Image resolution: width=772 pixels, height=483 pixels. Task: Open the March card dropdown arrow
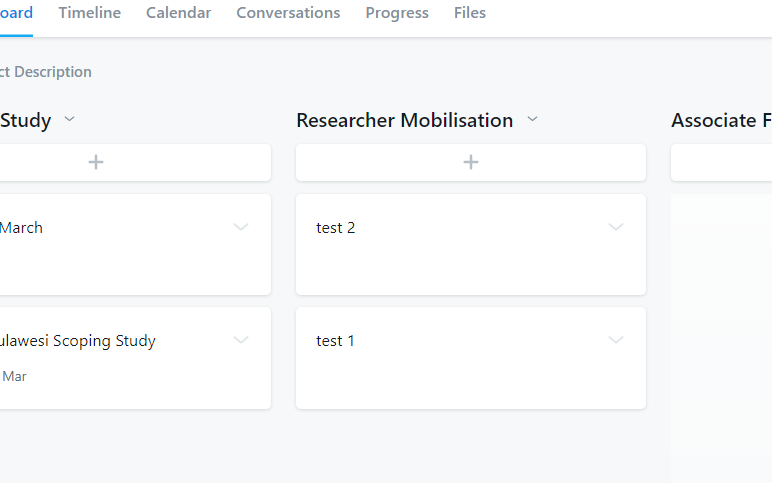tap(241, 227)
